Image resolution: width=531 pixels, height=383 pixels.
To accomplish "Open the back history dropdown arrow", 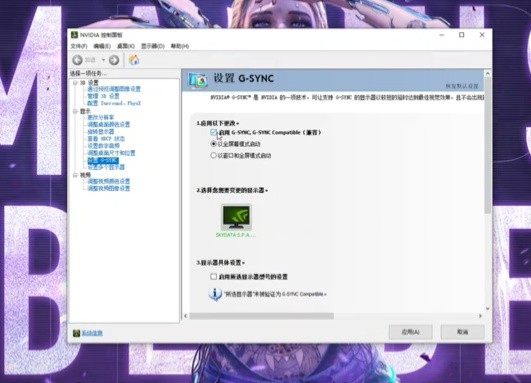I will (103, 60).
